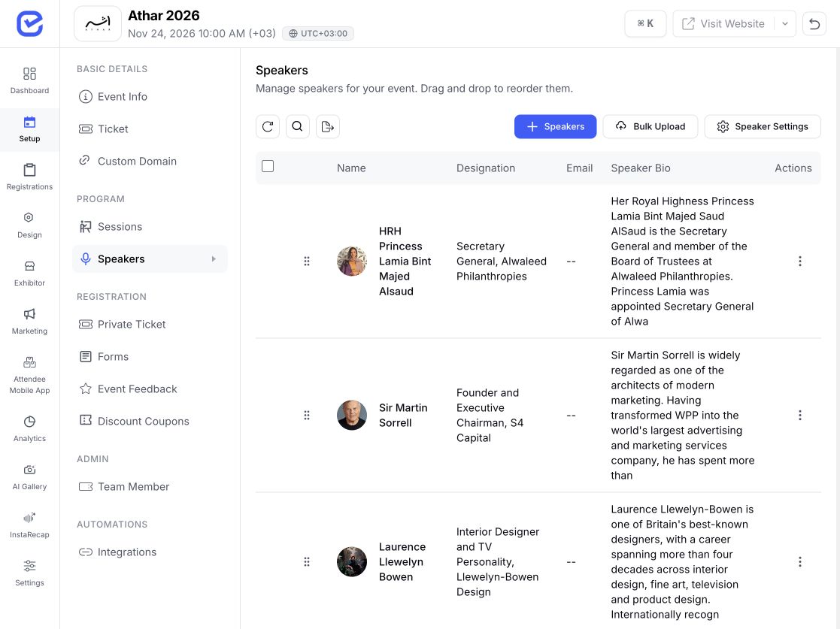Viewport: 840px width, 629px height.
Task: Click the UTC+03:00 timezone badge
Action: (318, 33)
